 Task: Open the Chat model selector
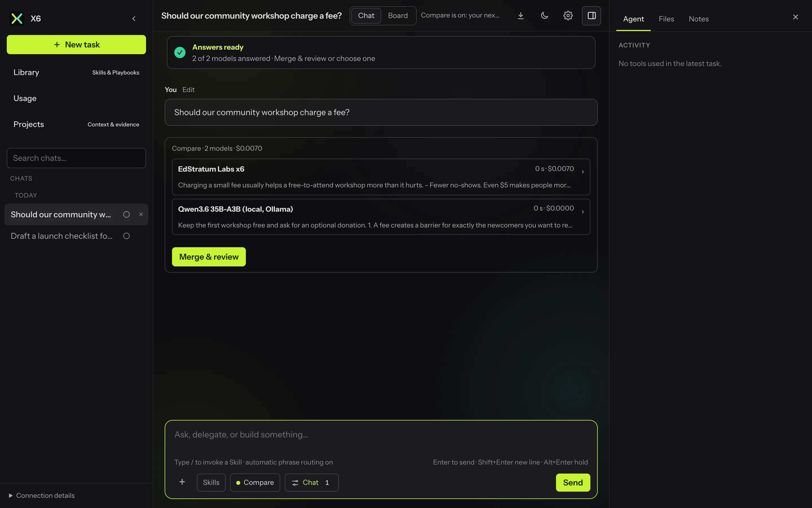[312, 483]
